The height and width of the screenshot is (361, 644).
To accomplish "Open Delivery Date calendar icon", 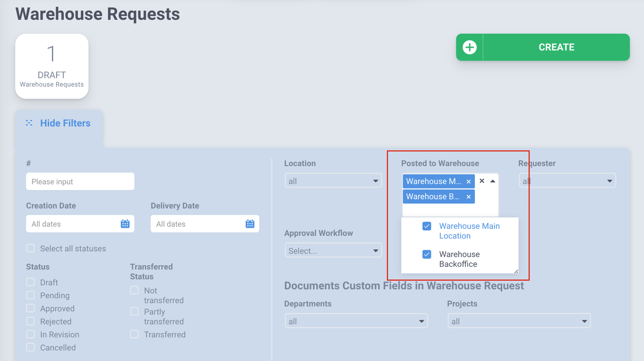I will click(250, 224).
